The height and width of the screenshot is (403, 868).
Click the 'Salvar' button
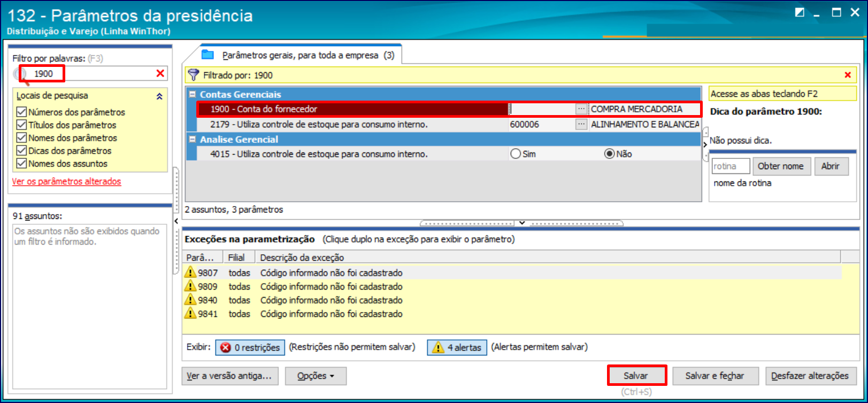coord(636,376)
